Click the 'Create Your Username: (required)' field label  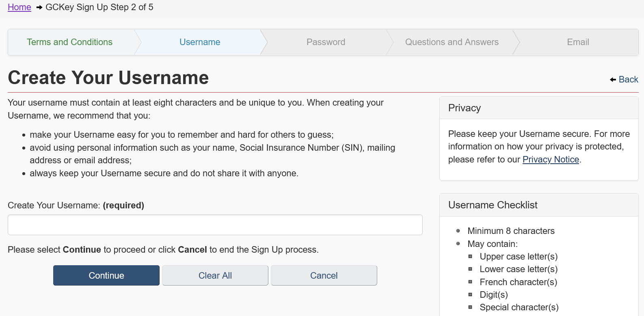(76, 206)
